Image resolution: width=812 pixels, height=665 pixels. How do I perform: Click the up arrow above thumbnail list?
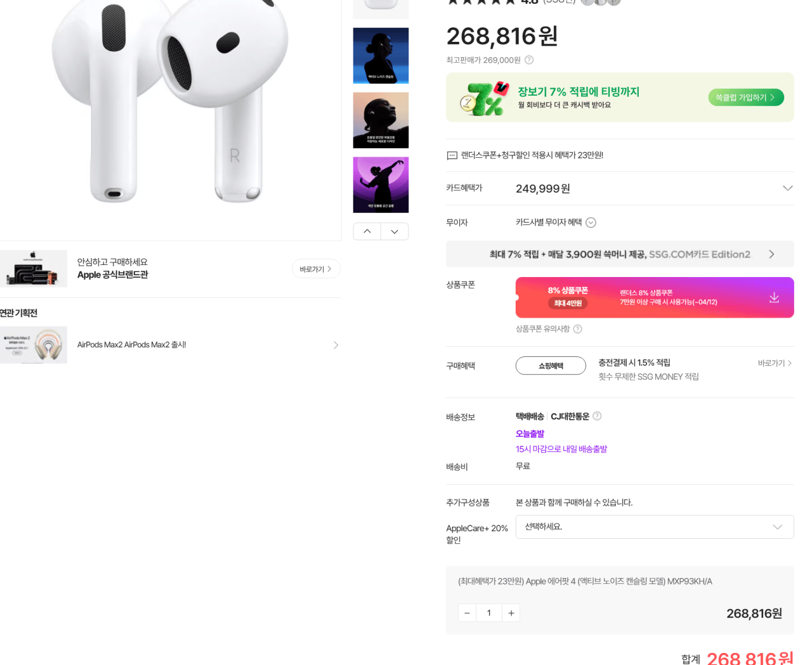(367, 231)
